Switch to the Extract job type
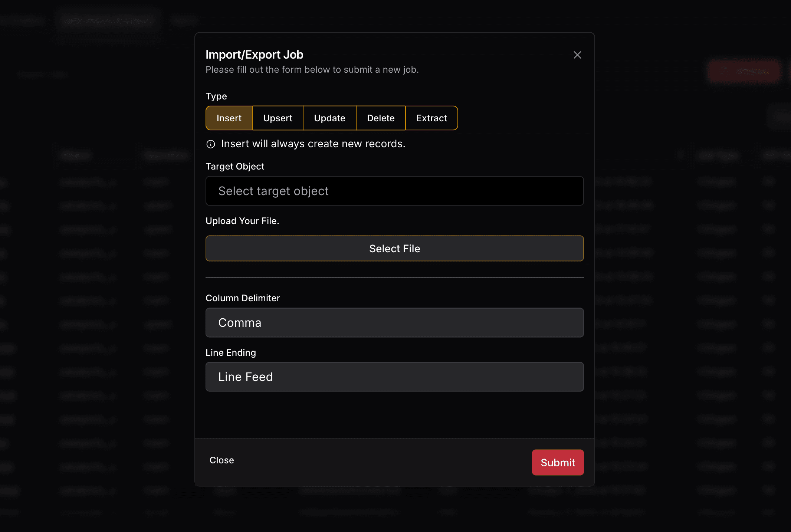This screenshot has width=791, height=532. [x=431, y=118]
